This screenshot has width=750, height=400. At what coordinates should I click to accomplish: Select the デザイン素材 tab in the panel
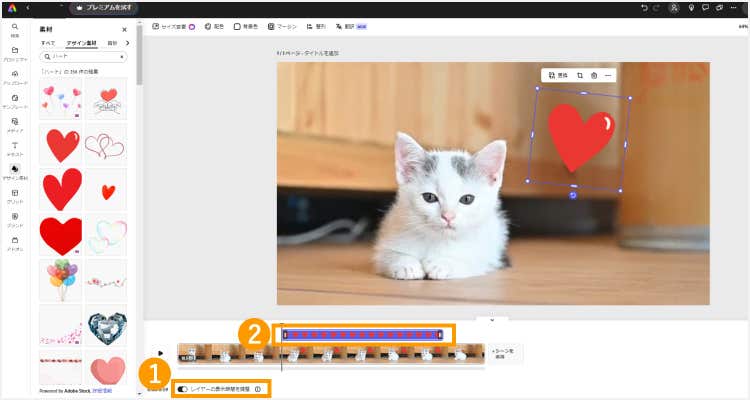(x=82, y=43)
